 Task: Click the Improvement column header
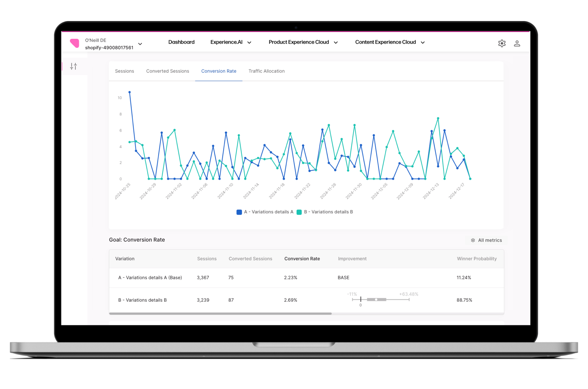pos(352,259)
